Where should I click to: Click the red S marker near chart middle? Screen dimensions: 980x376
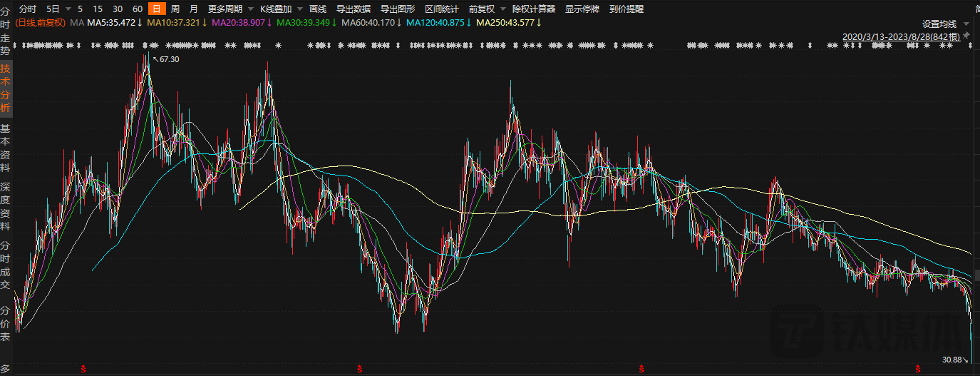360,368
